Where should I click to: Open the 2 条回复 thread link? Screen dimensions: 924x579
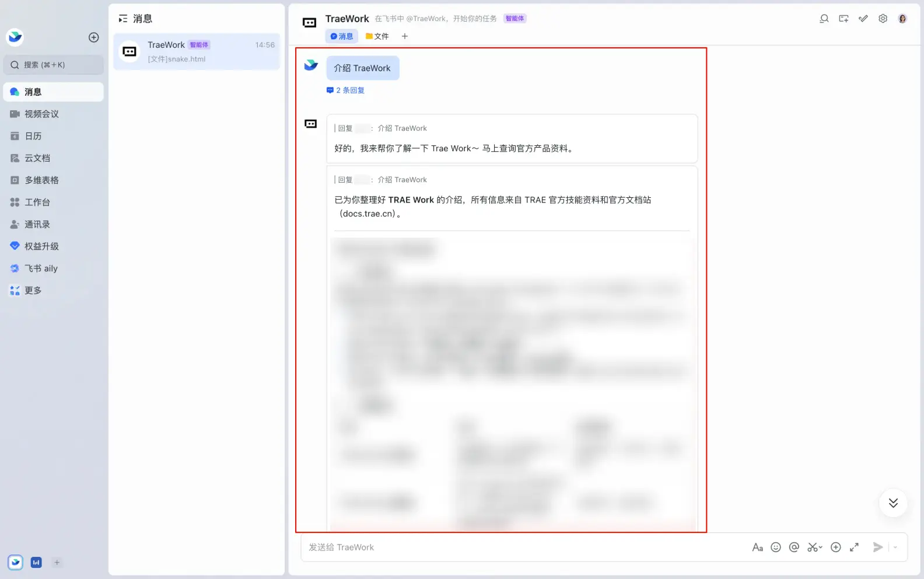pos(346,90)
